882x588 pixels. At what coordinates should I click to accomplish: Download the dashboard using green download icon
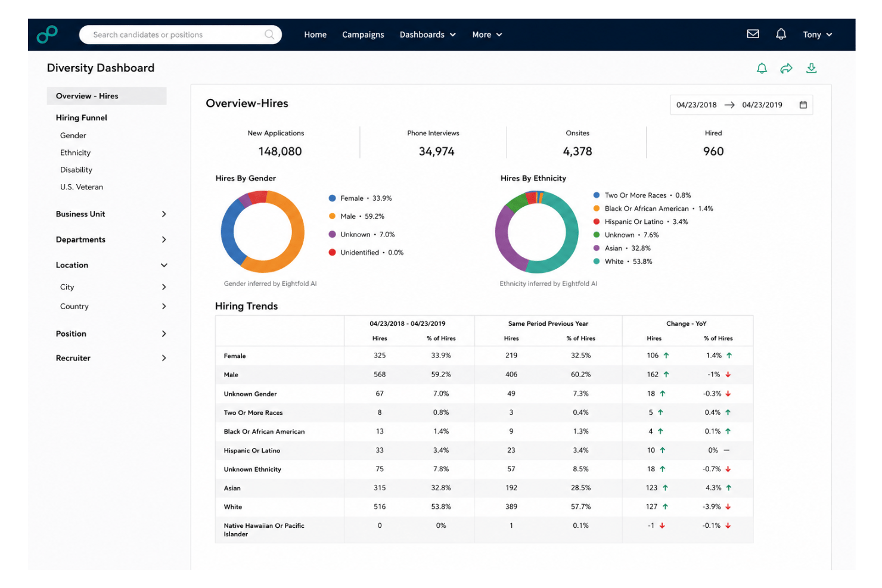pyautogui.click(x=811, y=69)
